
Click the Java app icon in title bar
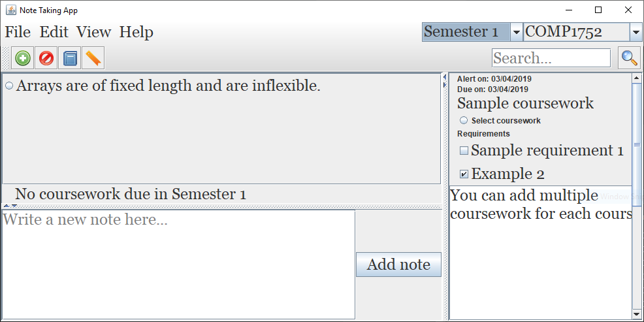coord(10,10)
